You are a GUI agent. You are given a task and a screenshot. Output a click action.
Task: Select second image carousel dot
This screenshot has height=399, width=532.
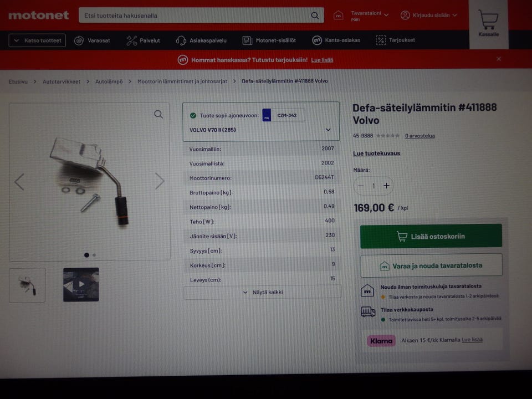[x=94, y=255]
